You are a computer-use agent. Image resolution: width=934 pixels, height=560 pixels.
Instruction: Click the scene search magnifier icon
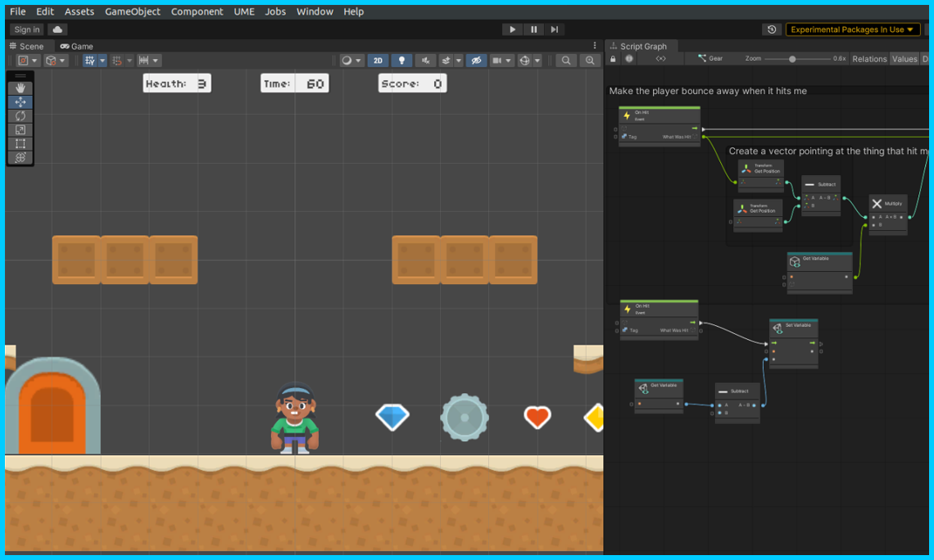[x=565, y=60]
